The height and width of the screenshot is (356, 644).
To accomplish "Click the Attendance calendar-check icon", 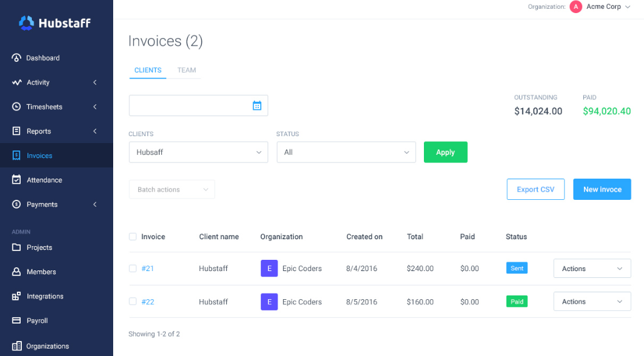I will point(16,180).
